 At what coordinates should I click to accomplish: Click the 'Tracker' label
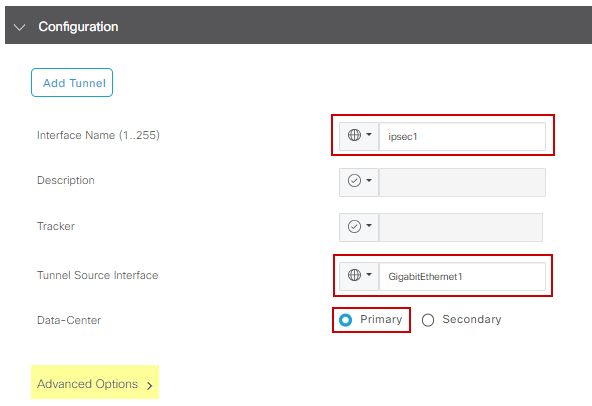[56, 226]
